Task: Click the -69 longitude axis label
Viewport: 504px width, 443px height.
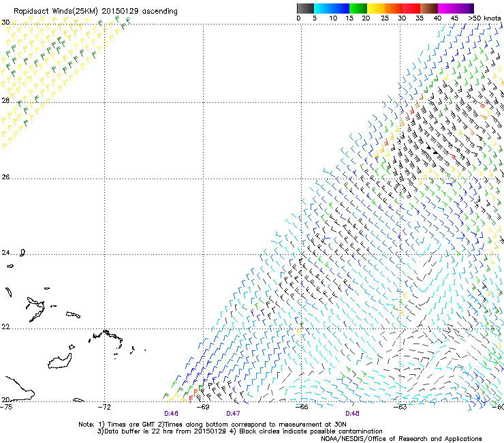Action: [203, 407]
